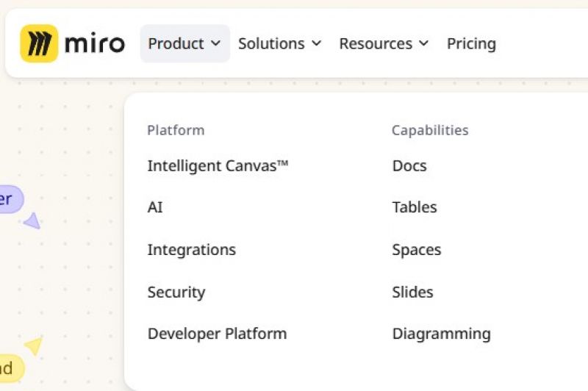The image size is (588, 391).
Task: Open the Pricing page
Action: click(471, 43)
